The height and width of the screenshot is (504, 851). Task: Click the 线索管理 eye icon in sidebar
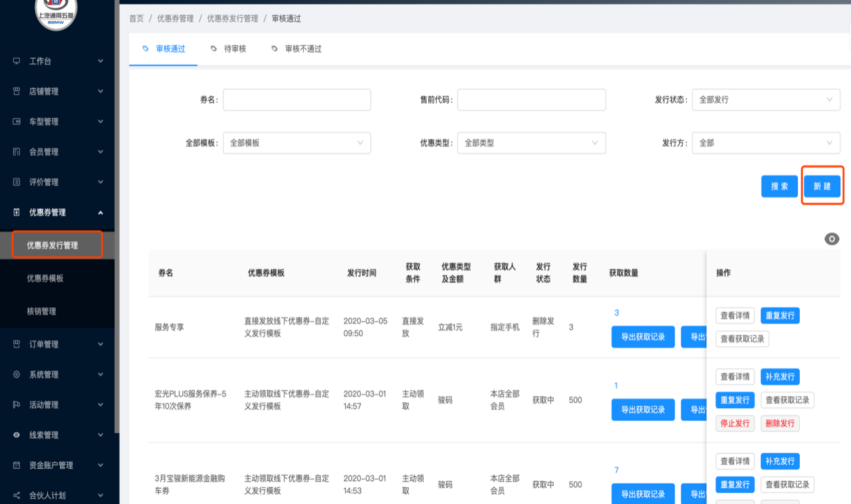pyautogui.click(x=17, y=435)
